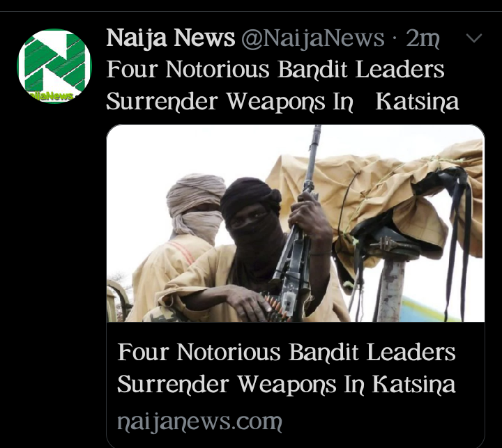Open the Naija News display name
The height and width of the screenshot is (448, 502).
pyautogui.click(x=171, y=38)
